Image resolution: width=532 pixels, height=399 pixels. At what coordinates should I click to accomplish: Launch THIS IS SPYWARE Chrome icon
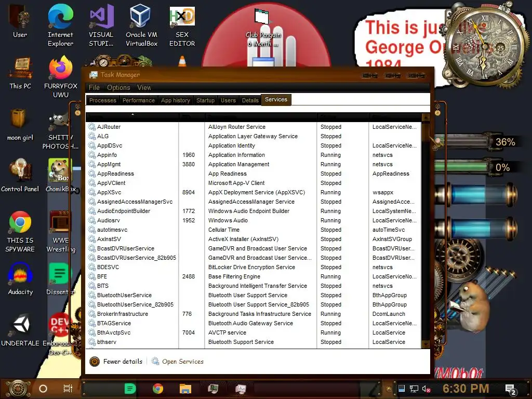[20, 232]
